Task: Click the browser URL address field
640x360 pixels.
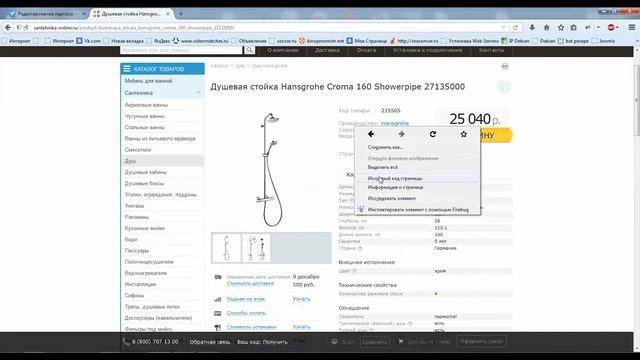Action: 267,27
